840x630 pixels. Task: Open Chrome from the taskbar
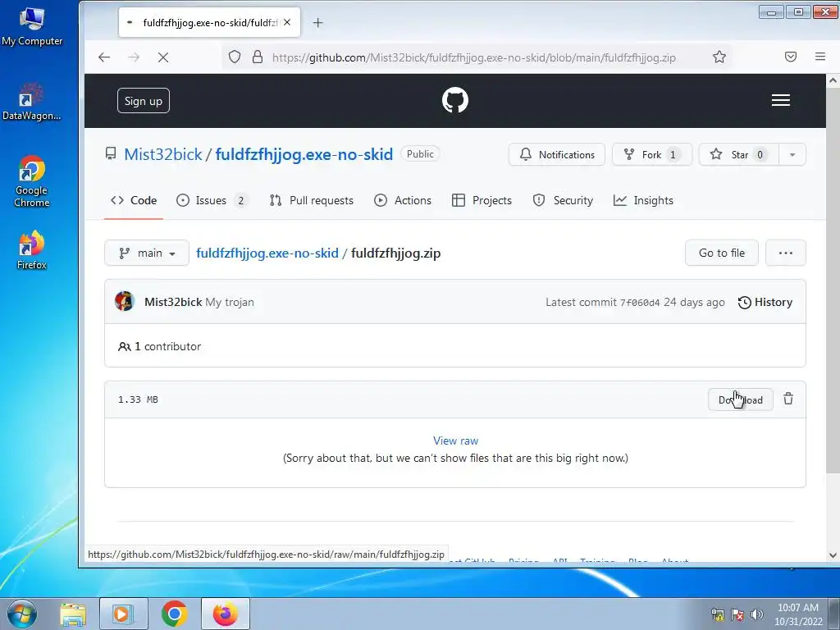click(174, 614)
